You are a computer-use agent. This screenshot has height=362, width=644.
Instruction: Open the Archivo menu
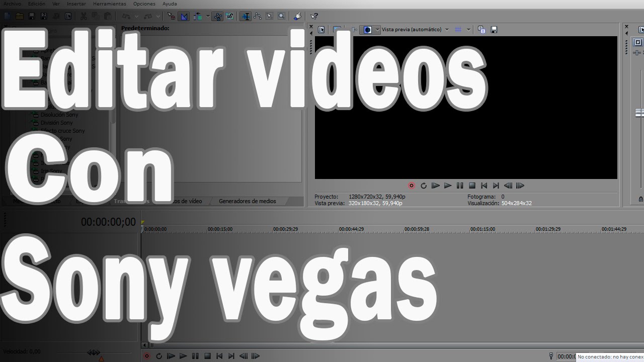(x=12, y=4)
